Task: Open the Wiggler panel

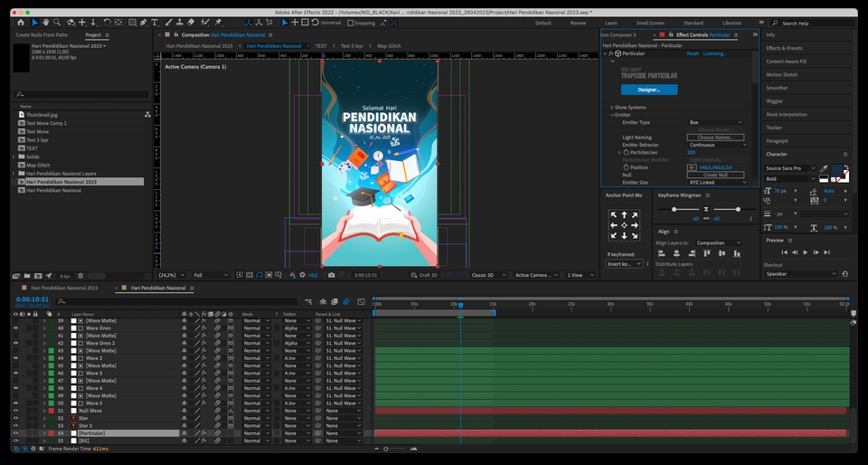Action: 775,101
